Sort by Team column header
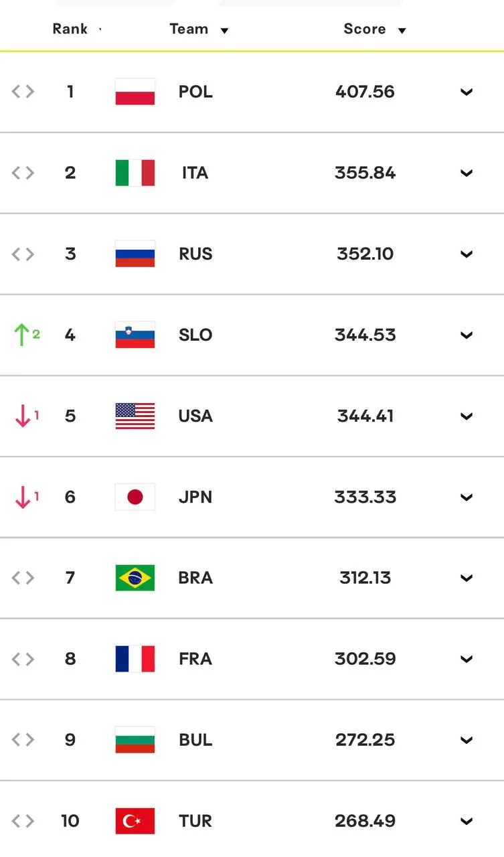This screenshot has height=857, width=504. (x=199, y=29)
